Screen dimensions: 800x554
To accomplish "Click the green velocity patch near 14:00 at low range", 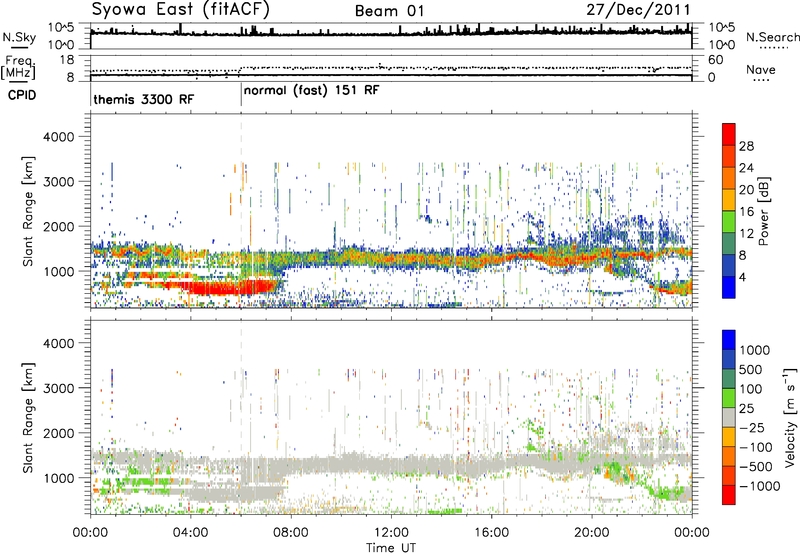I will 445,511.
